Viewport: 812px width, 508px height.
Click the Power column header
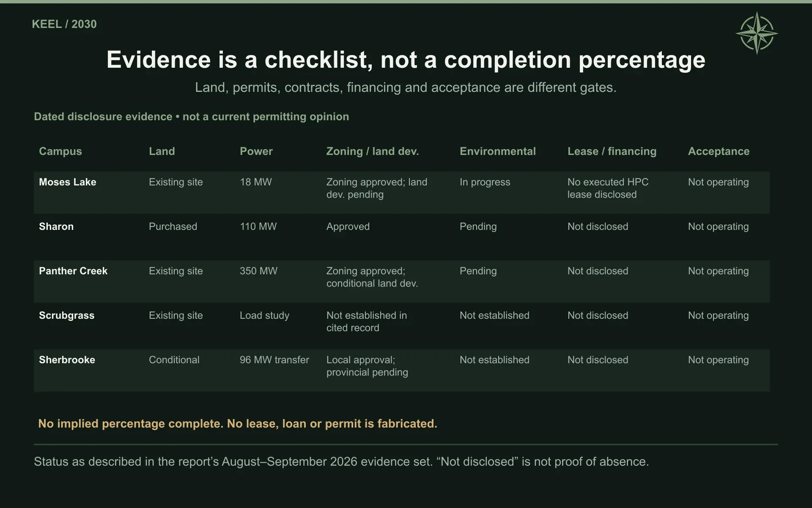pyautogui.click(x=256, y=151)
